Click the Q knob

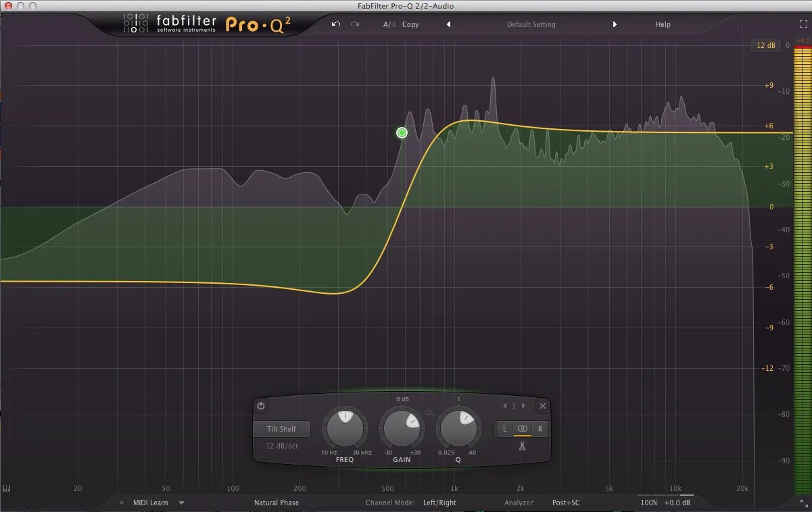pos(458,428)
